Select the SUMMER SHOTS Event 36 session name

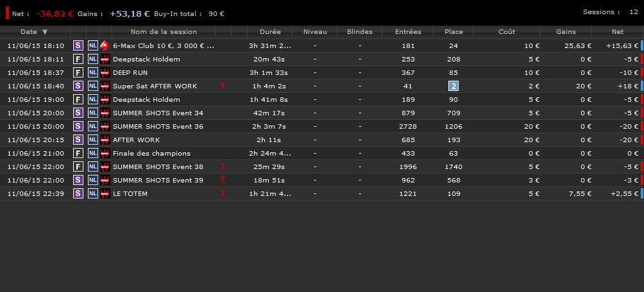pyautogui.click(x=158, y=126)
